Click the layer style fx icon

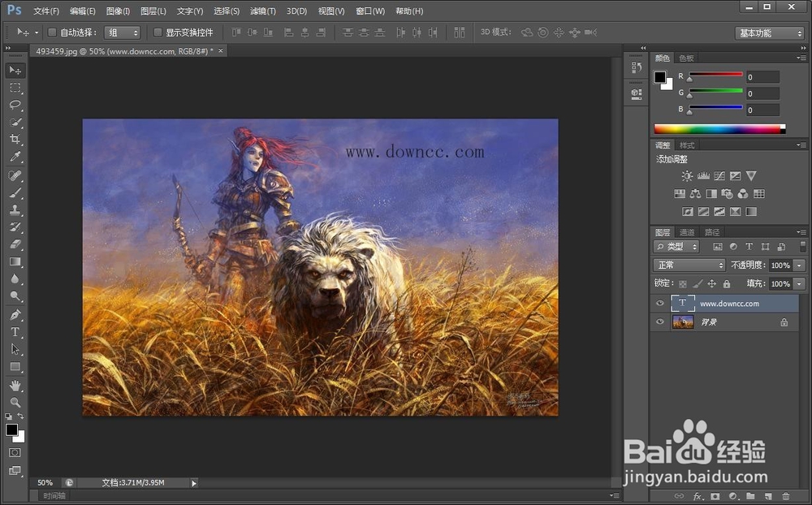[x=698, y=496]
